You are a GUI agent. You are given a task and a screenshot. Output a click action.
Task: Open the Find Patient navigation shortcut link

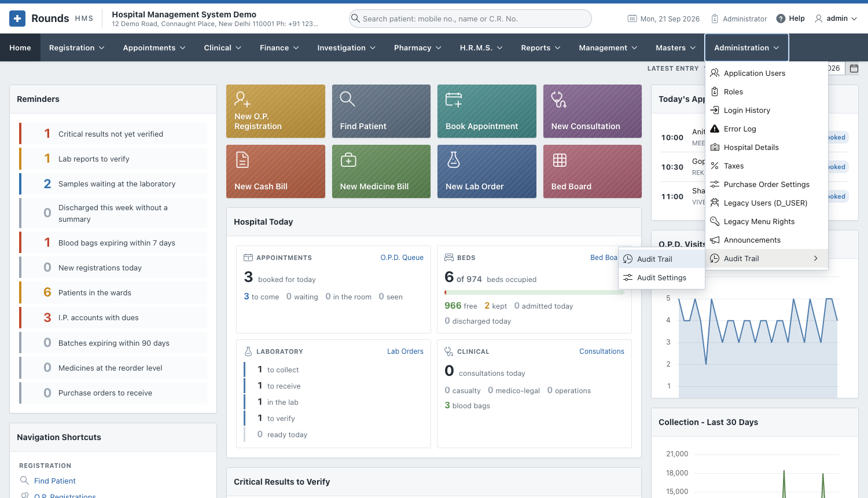pyautogui.click(x=55, y=481)
